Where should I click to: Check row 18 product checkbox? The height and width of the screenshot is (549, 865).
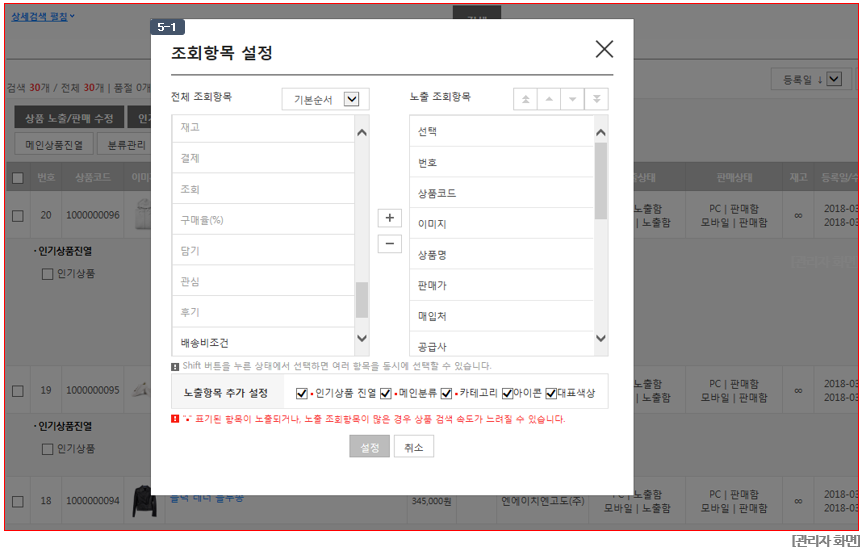[x=18, y=502]
